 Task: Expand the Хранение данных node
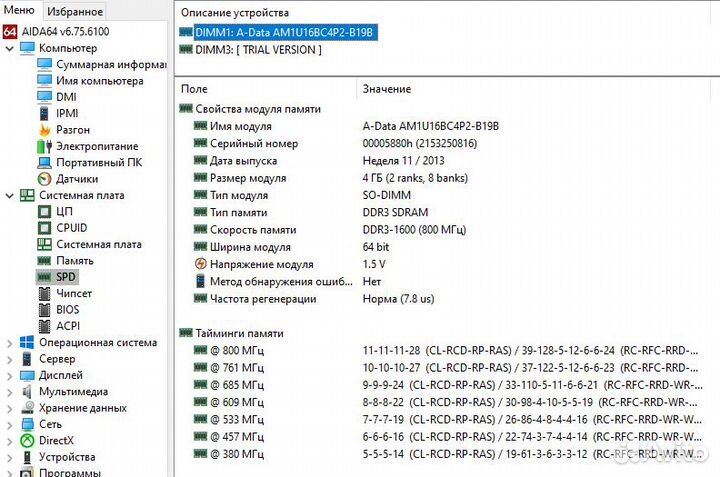coord(9,408)
